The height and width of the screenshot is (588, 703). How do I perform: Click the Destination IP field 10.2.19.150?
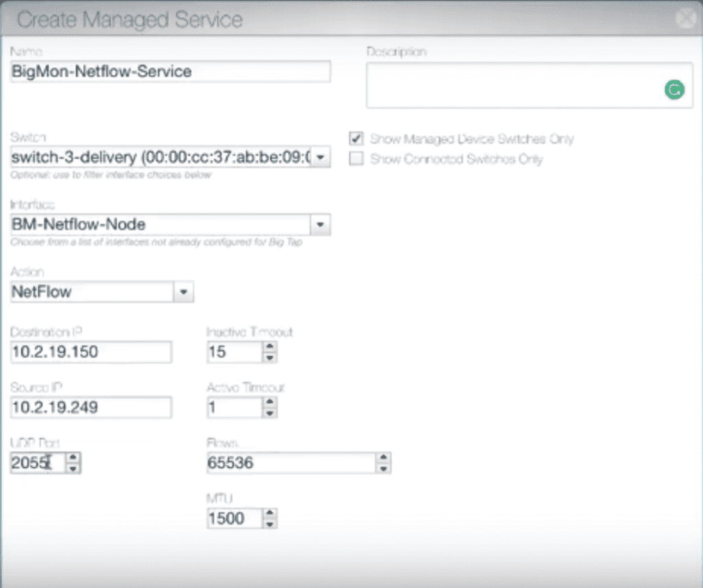(91, 352)
